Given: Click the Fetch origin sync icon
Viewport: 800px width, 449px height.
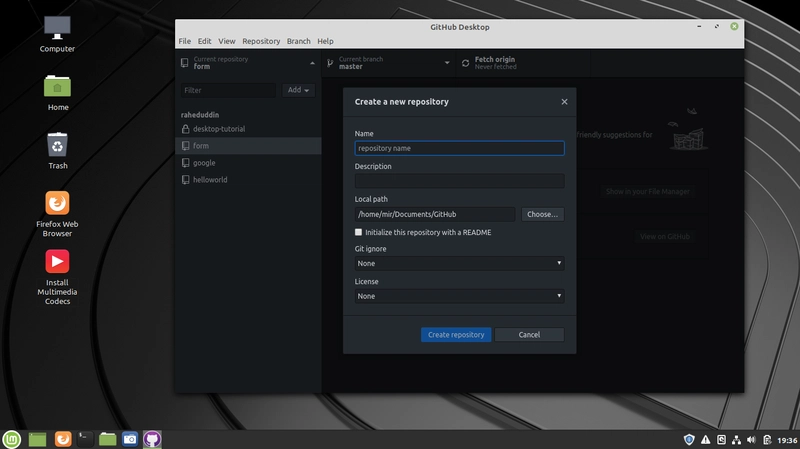Looking at the screenshot, I should click(466, 63).
